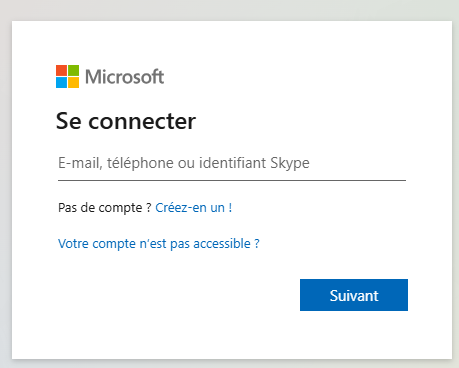This screenshot has width=459, height=368.
Task: Open the "Créez-en un !" link
Action: coord(194,208)
